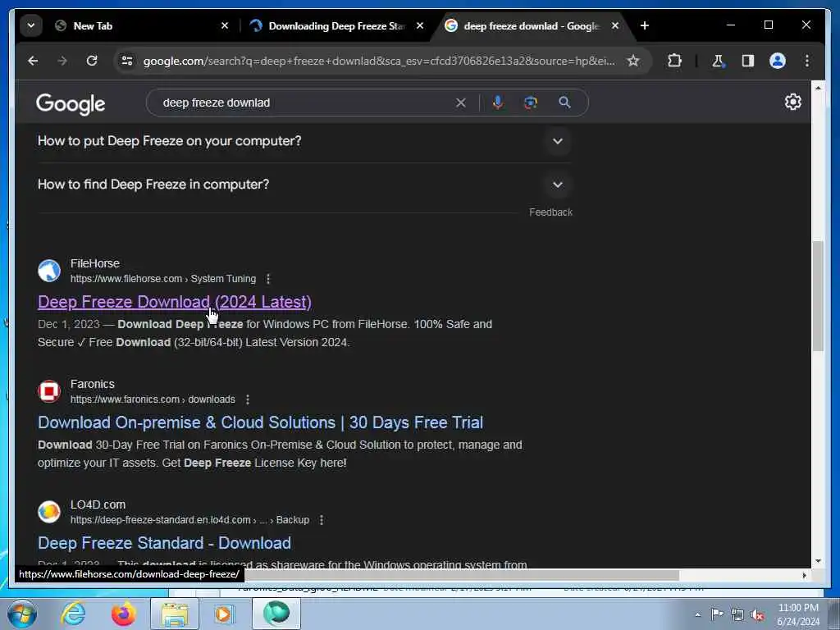This screenshot has width=840, height=630.
Task: Open 'Download On-premise & Cloud Solutions' link
Action: [260, 422]
